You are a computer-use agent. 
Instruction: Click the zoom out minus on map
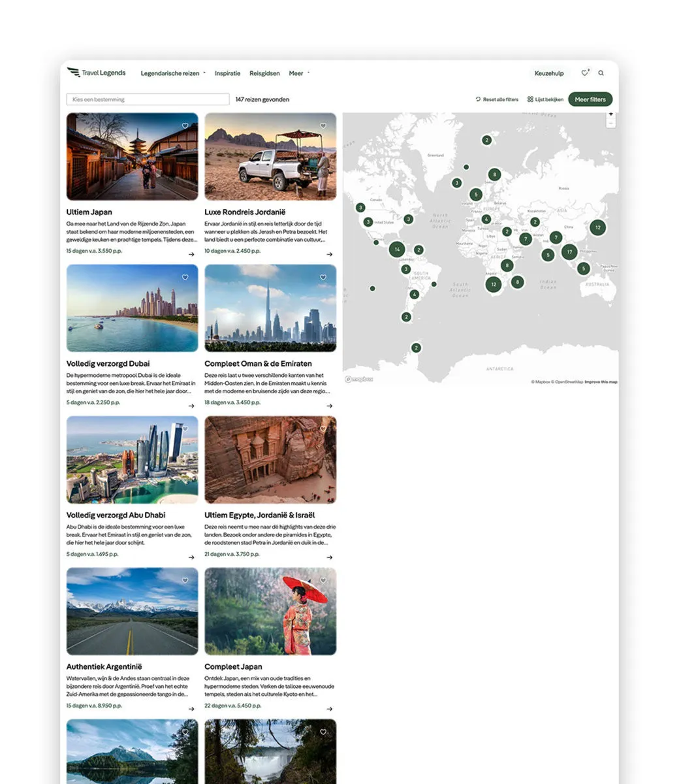click(x=611, y=123)
